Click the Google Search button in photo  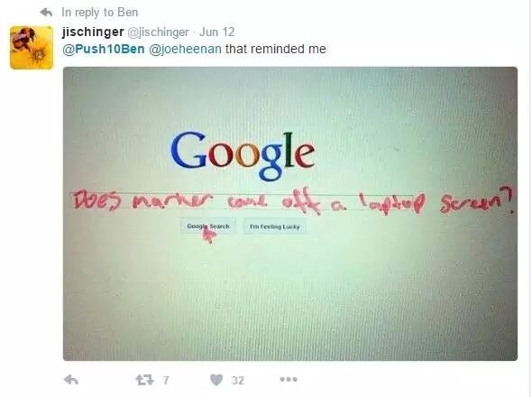(x=208, y=226)
